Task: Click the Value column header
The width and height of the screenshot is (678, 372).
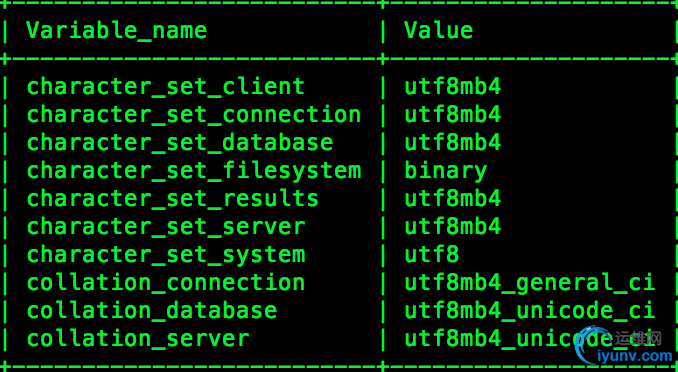Action: (438, 30)
